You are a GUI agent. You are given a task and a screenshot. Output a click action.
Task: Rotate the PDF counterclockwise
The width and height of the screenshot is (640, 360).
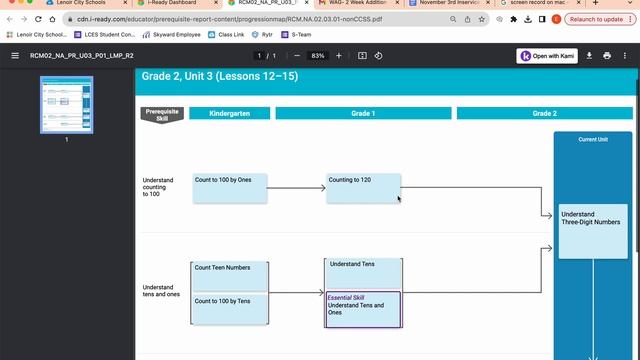pyautogui.click(x=378, y=56)
